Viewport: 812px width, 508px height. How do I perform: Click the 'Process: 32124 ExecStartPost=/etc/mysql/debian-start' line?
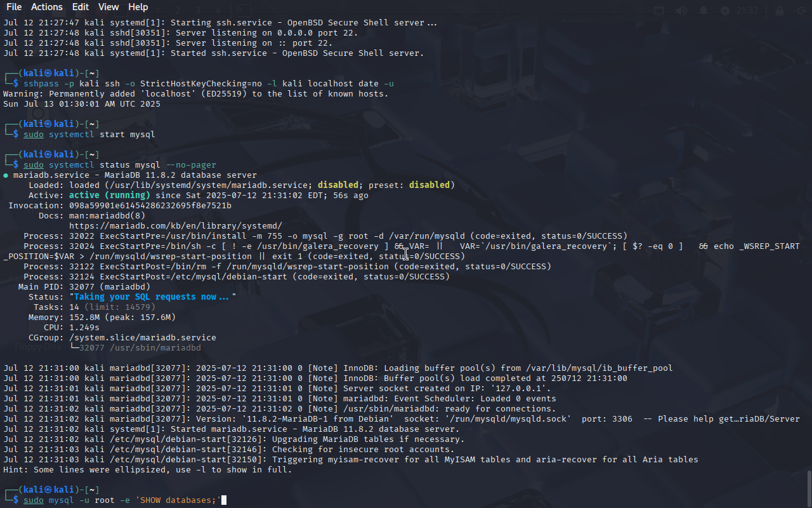coord(237,277)
